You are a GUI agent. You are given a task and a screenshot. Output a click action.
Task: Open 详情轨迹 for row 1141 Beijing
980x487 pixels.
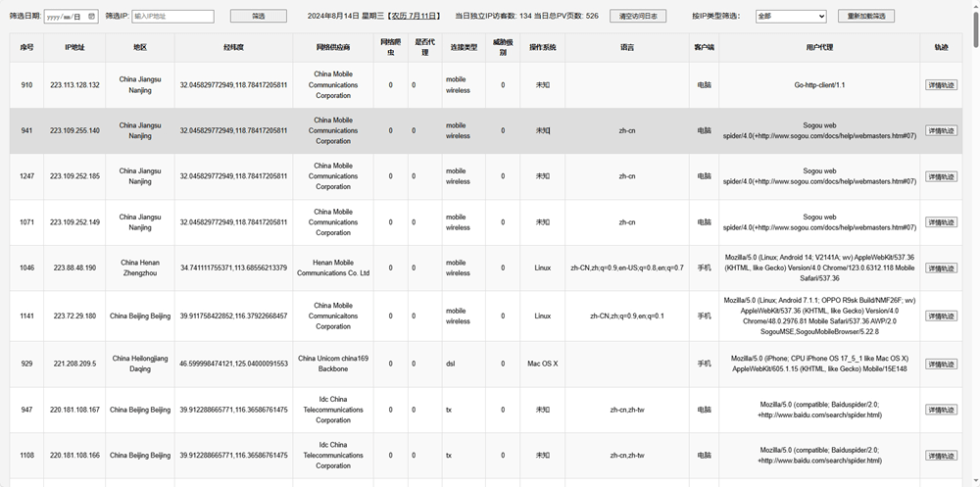[x=941, y=317]
